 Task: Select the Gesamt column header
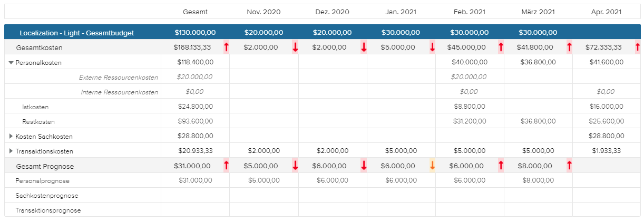coord(195,12)
